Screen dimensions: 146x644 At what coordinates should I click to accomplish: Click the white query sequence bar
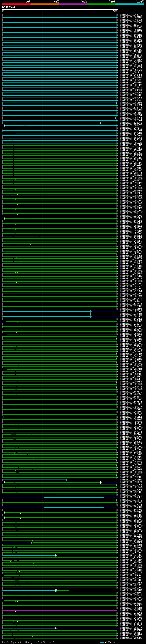click(x=60, y=10)
